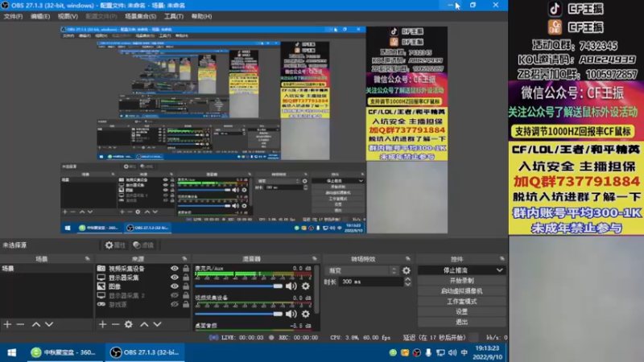The height and width of the screenshot is (362, 644).
Task: Open the 工具(T) menu
Action: tap(174, 16)
